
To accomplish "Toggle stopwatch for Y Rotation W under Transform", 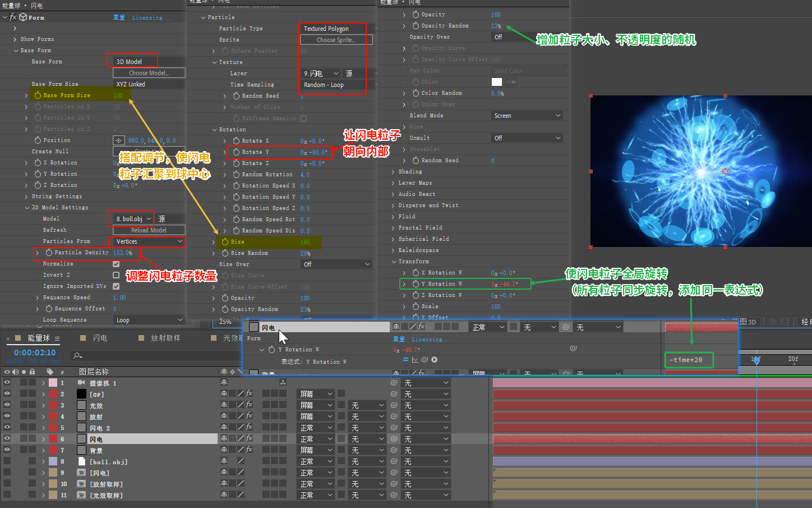I will (416, 284).
